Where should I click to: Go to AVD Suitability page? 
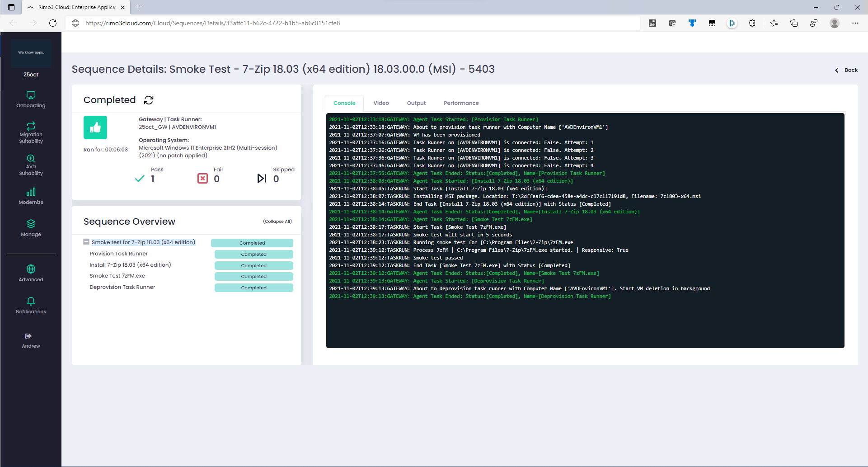coord(31,165)
